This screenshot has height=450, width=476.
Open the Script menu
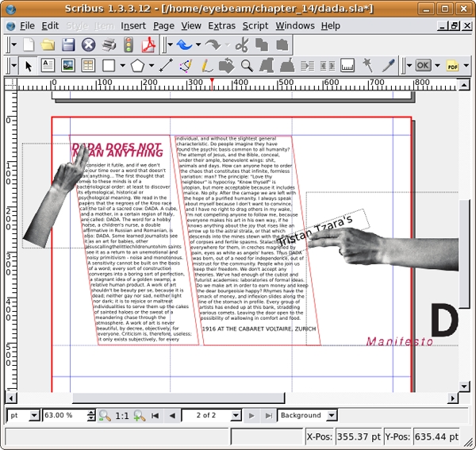255,25
